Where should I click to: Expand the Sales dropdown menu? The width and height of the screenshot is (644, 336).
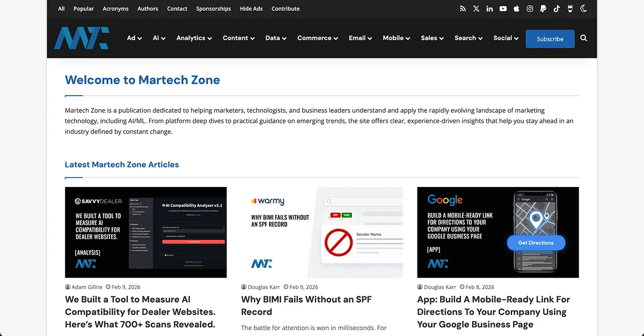pos(433,38)
